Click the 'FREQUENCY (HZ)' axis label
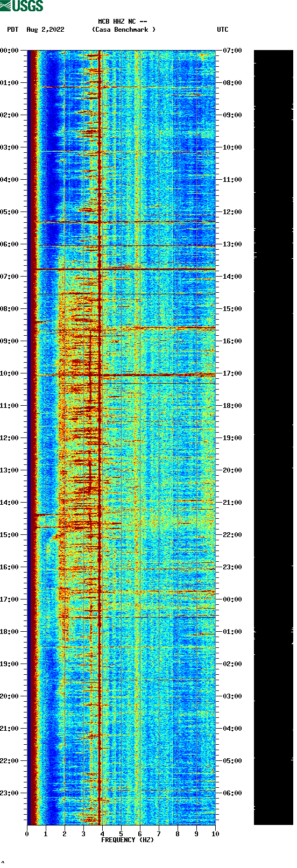The height and width of the screenshot is (868, 297). pos(128,840)
